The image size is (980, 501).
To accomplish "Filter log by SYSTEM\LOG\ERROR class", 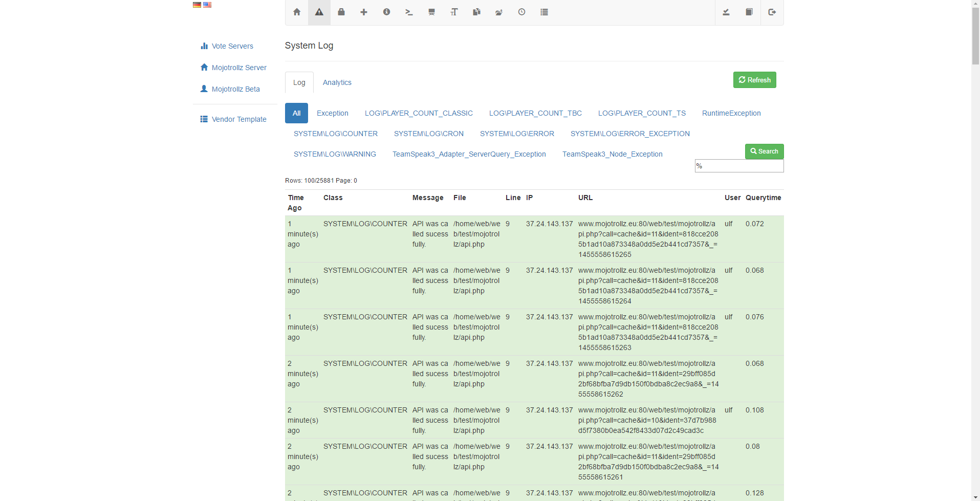I will 517,134.
